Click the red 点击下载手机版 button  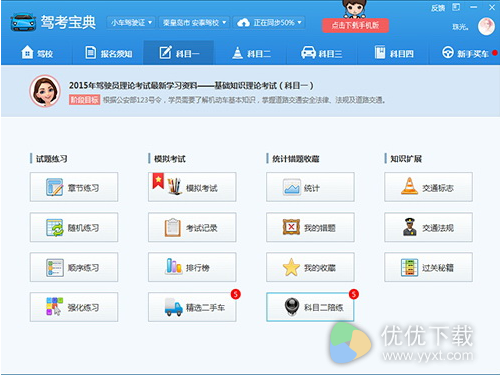pyautogui.click(x=355, y=25)
